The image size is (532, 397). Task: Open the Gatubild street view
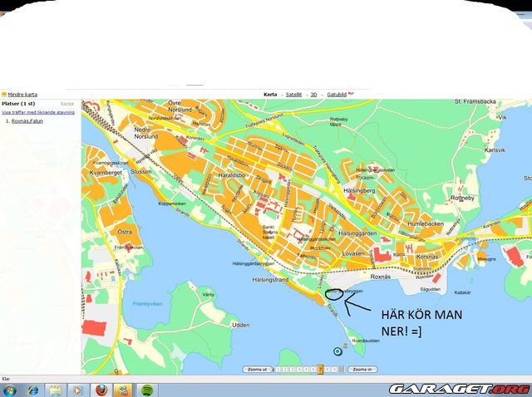[337, 95]
